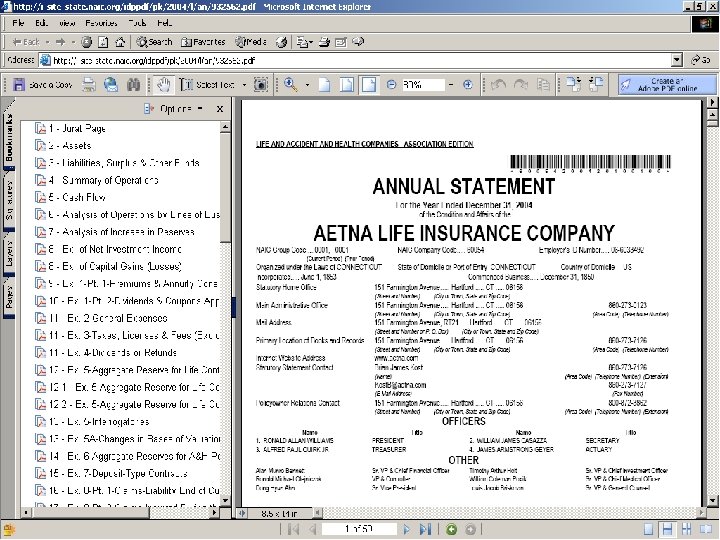Open the File menu
Image resolution: width=720 pixels, height=540 pixels.
(18, 23)
